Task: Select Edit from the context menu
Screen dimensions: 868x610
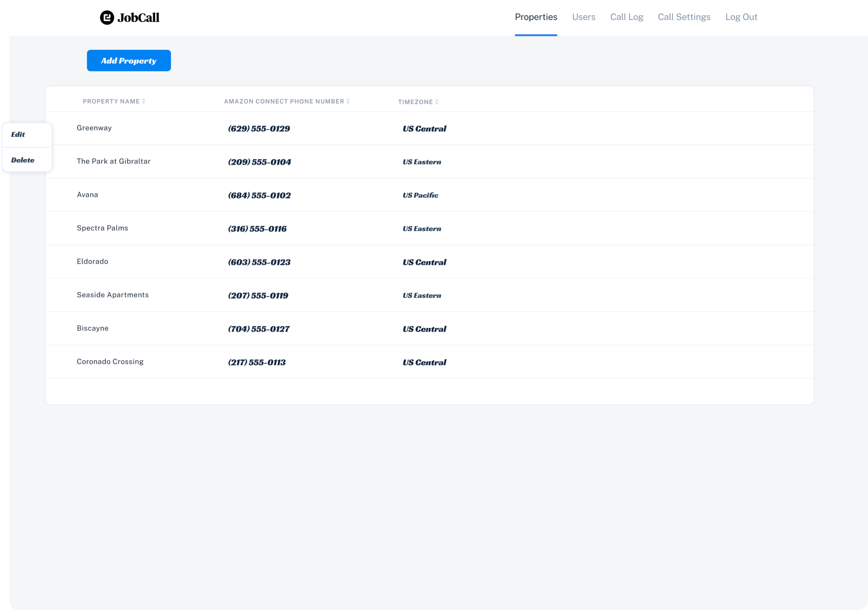Action: 18,134
